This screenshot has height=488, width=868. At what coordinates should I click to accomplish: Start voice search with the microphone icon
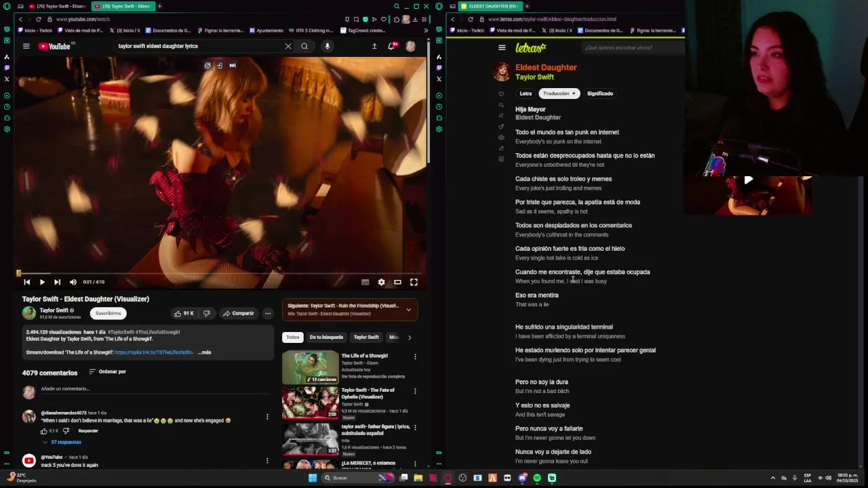pyautogui.click(x=327, y=46)
